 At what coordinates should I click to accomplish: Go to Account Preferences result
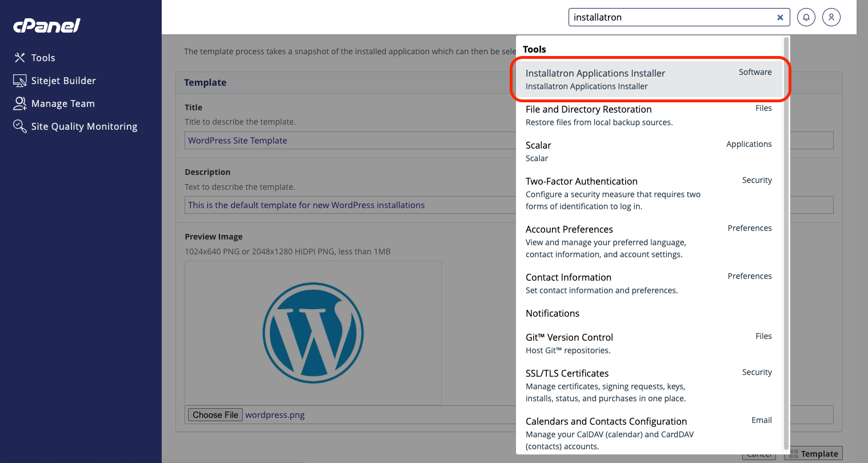[x=649, y=241]
